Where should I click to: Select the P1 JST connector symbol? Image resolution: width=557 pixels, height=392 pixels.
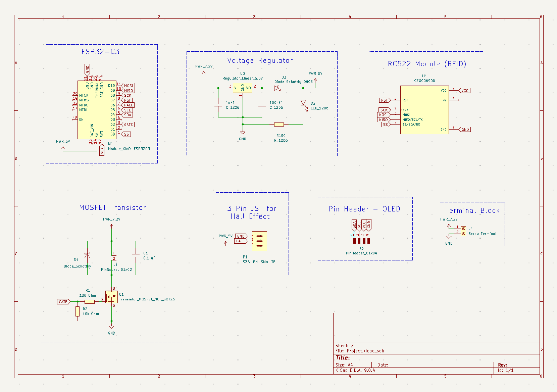[x=259, y=241]
